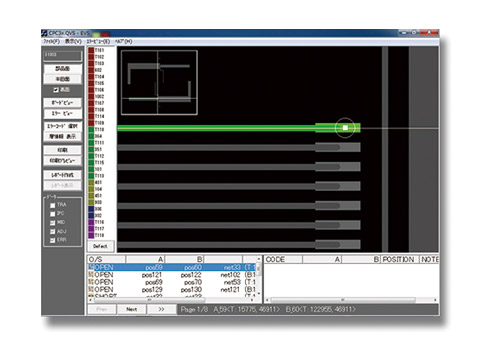The height and width of the screenshot is (360, 480).
Task: Click the icon beside OPEN pos121 row
Action: pyautogui.click(x=91, y=275)
